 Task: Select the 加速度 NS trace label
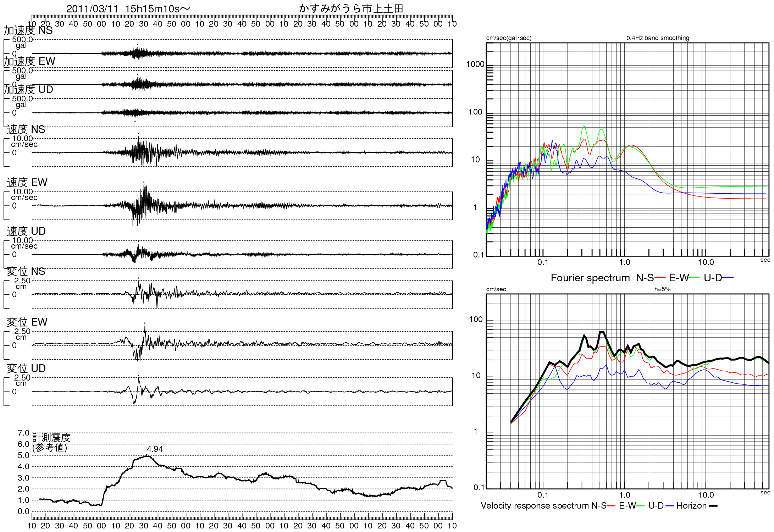28,31
